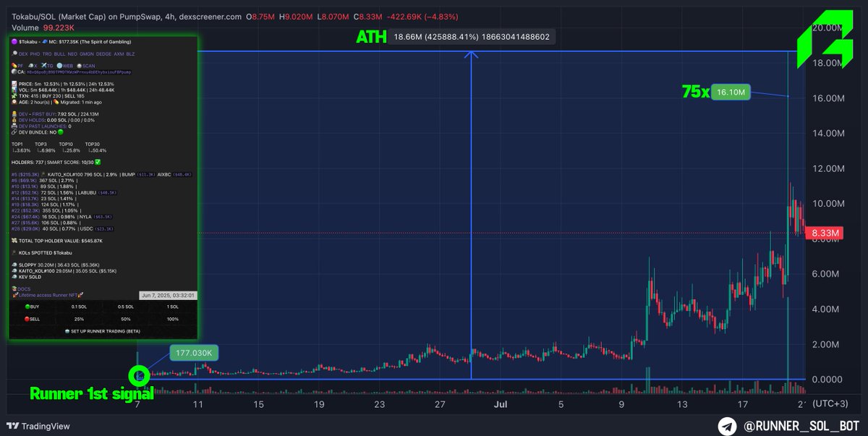Screen dimensions: 868x436
Task: Open the TG Telegram link
Action: pos(50,66)
